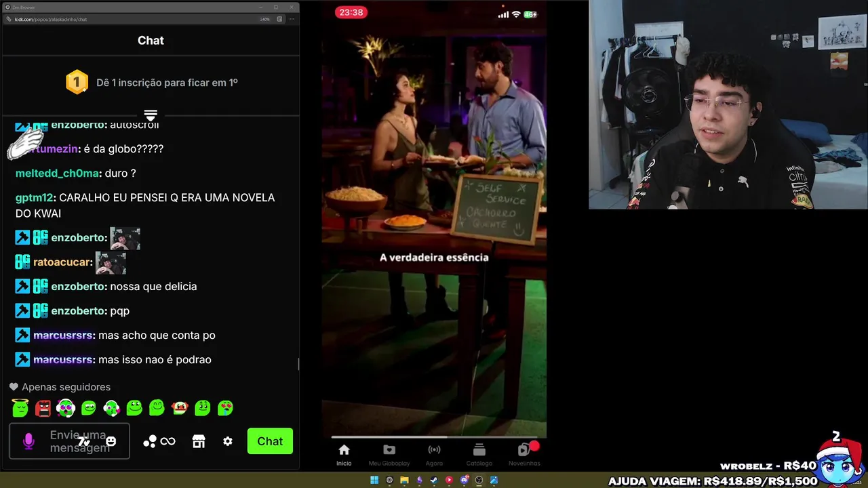The image size is (868, 488).
Task: Insert the kissing headset green emote
Action: click(x=111, y=408)
